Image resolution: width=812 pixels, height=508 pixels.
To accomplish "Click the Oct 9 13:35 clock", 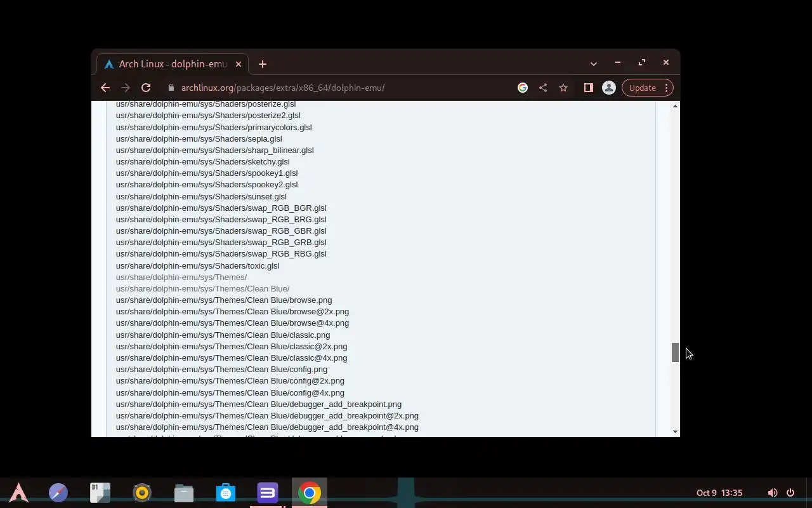I will (719, 493).
